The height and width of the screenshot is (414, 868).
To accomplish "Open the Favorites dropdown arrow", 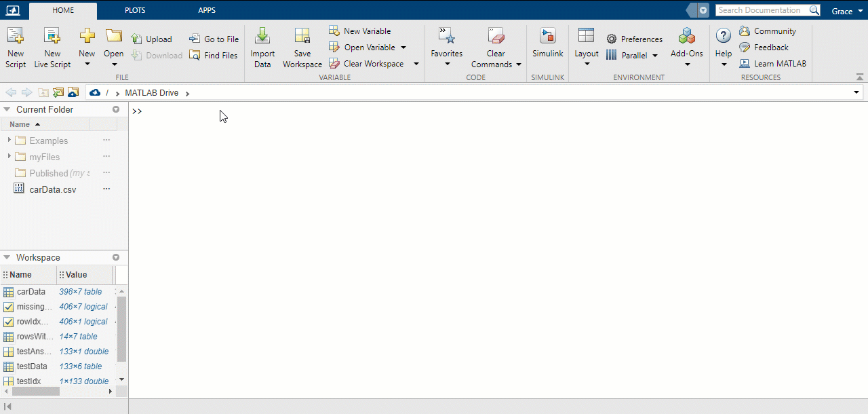I will (x=447, y=64).
